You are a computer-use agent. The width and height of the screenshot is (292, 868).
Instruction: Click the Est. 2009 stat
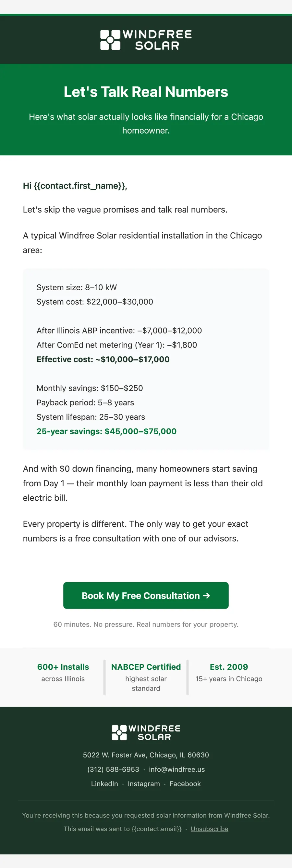tap(229, 667)
